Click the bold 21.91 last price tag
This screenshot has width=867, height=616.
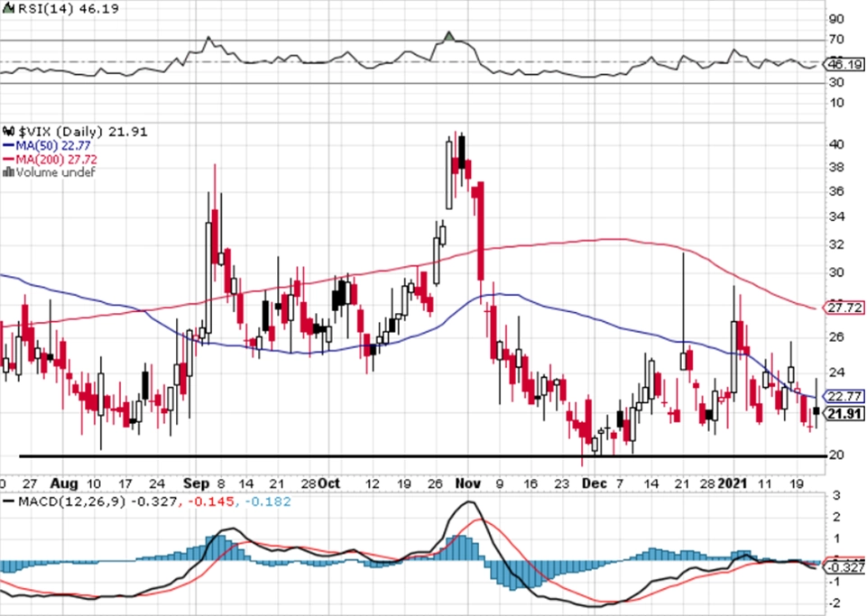(844, 413)
